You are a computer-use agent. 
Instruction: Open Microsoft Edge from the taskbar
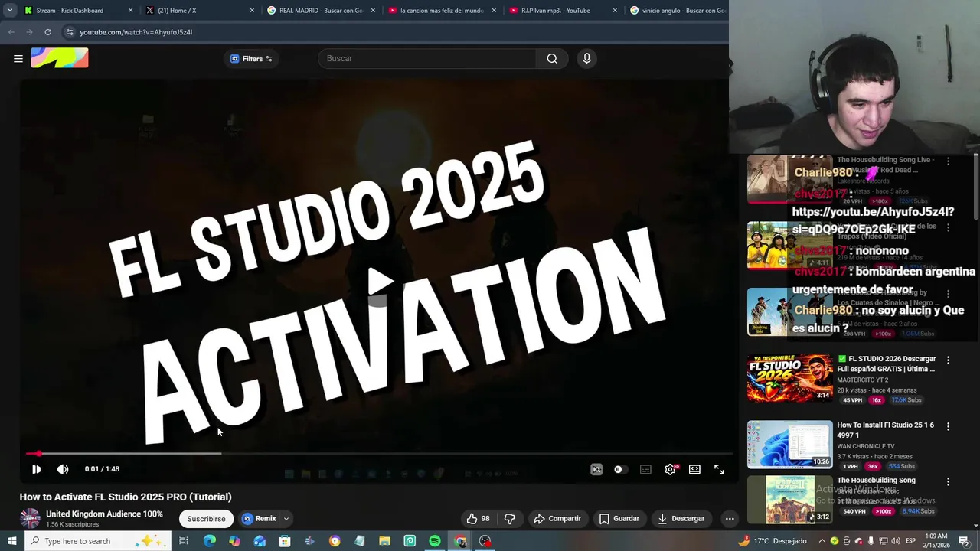[209, 541]
